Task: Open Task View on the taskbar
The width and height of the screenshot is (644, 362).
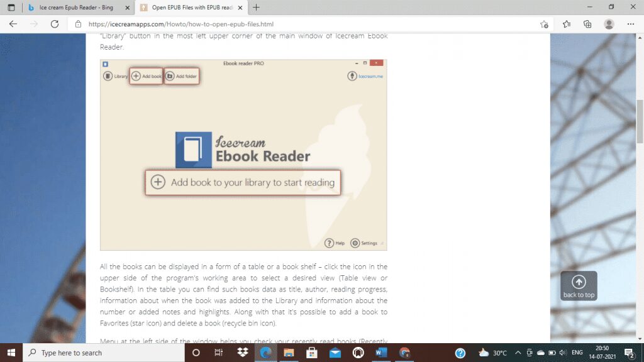Action: click(218, 353)
